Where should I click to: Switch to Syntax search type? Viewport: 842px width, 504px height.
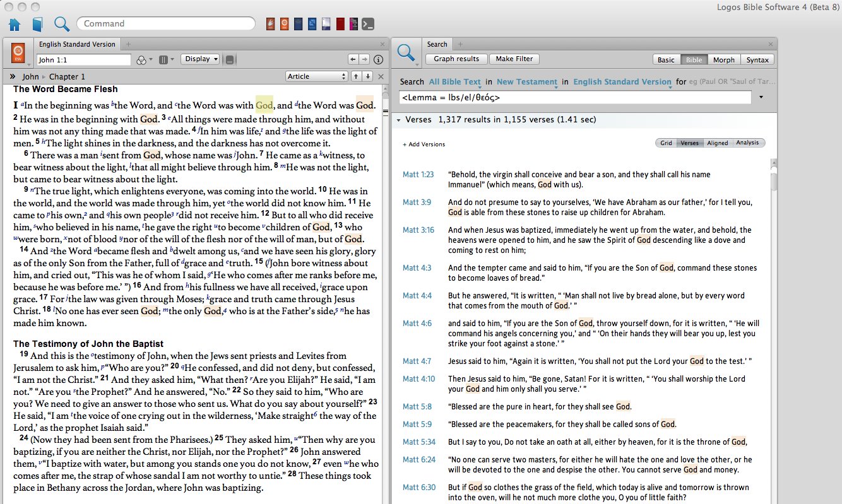(757, 60)
